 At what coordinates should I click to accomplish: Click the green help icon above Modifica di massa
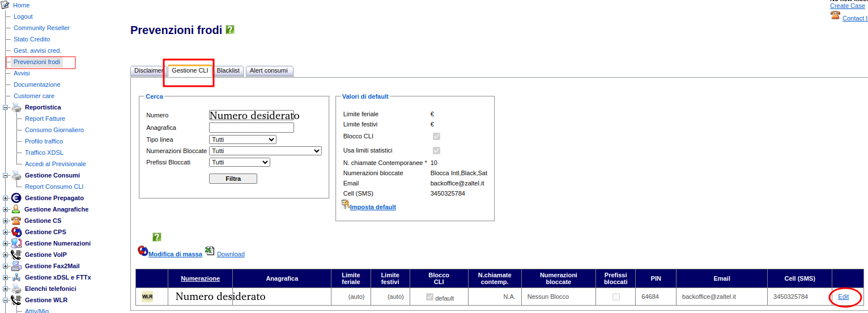pos(157,237)
